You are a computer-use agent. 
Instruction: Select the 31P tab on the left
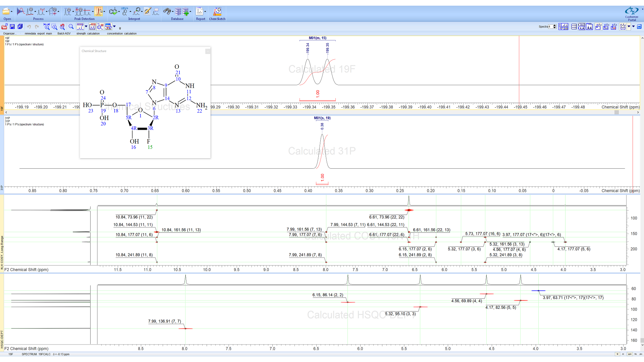2,188
